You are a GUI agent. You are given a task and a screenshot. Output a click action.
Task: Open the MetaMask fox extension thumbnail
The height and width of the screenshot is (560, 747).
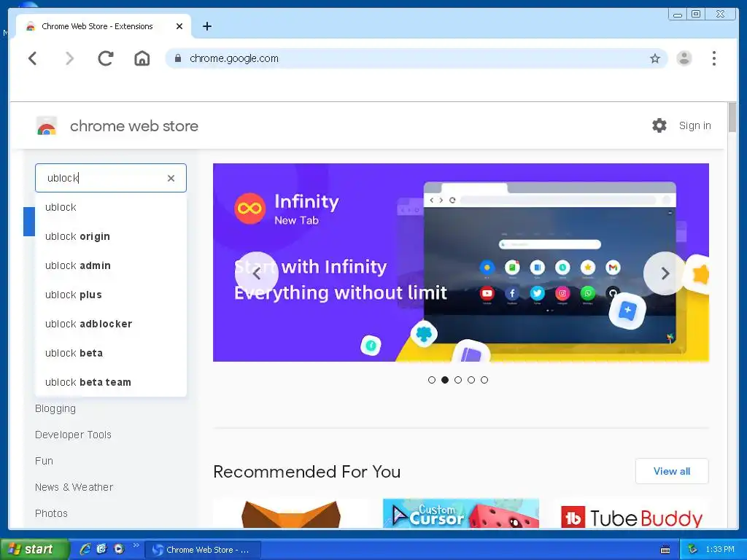[x=291, y=513]
